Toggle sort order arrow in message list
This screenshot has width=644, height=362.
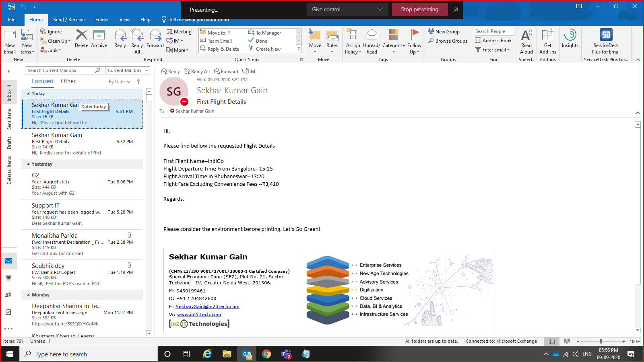point(139,82)
